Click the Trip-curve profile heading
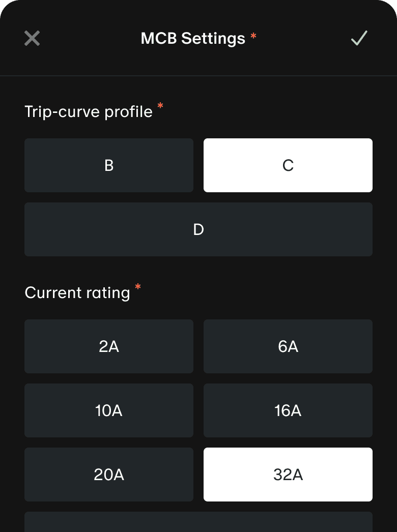The image size is (397, 532). click(89, 112)
